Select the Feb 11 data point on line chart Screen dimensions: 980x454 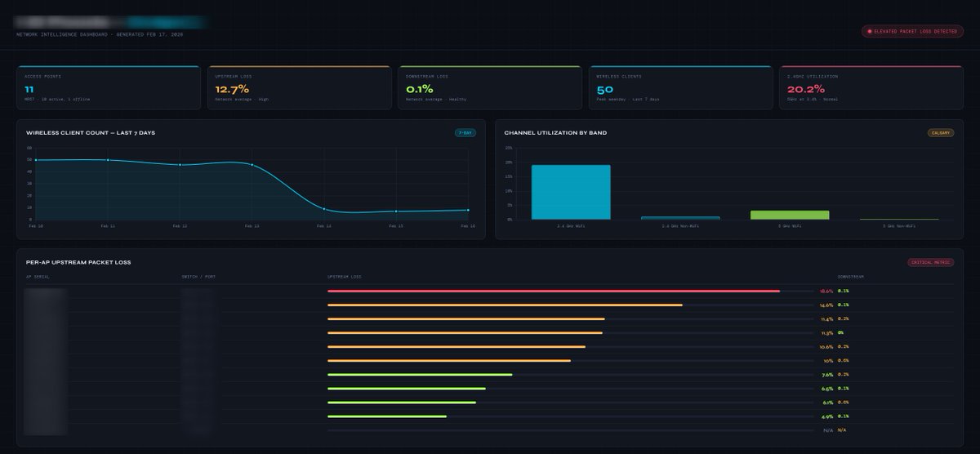tap(108, 160)
